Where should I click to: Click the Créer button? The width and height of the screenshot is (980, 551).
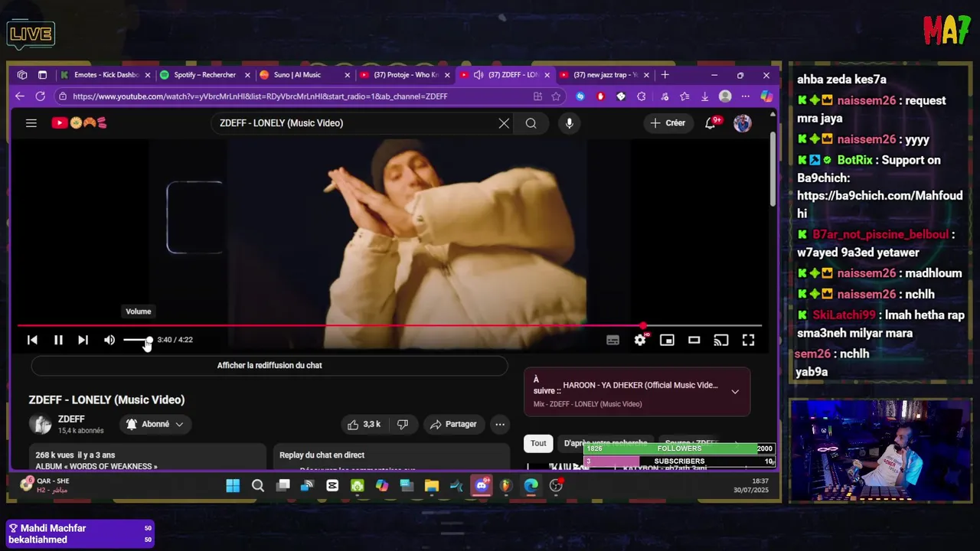[x=668, y=123]
